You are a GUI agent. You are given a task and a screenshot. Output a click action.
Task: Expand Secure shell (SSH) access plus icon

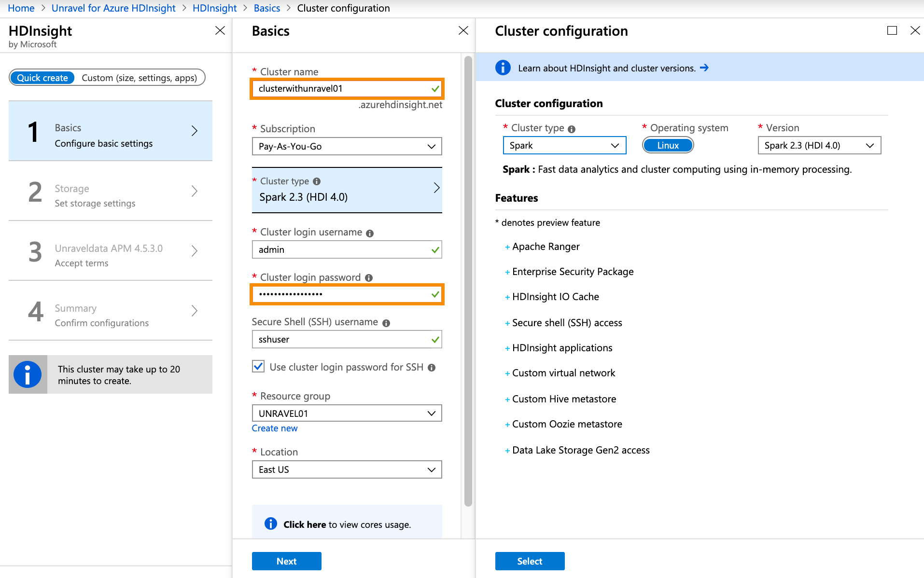(x=507, y=323)
